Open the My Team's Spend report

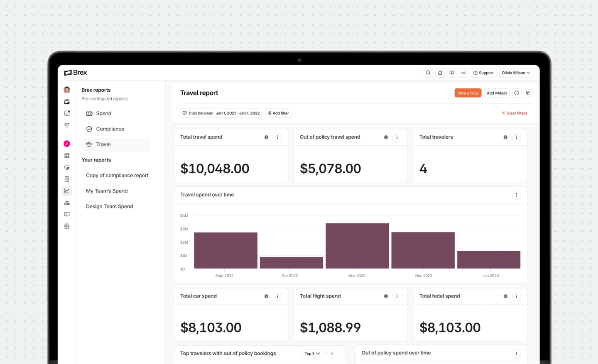click(107, 191)
